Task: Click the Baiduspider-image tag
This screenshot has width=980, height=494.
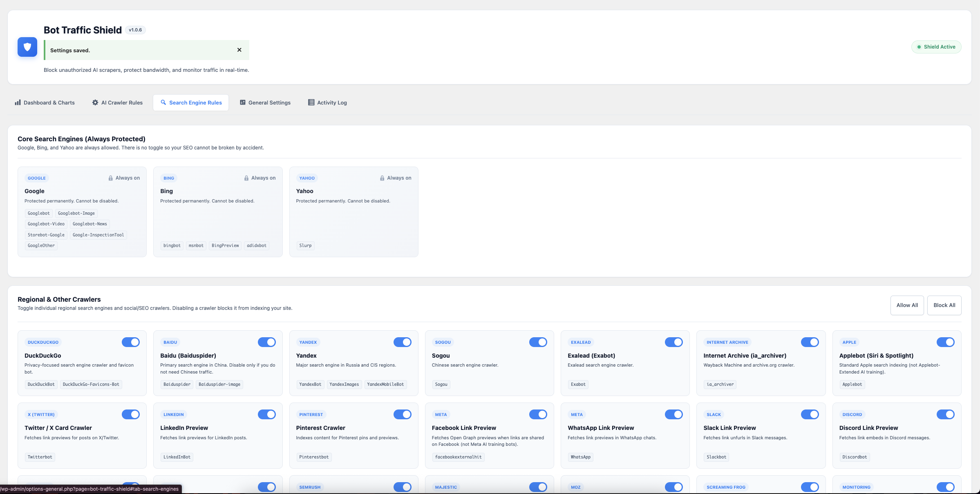Action: point(219,384)
